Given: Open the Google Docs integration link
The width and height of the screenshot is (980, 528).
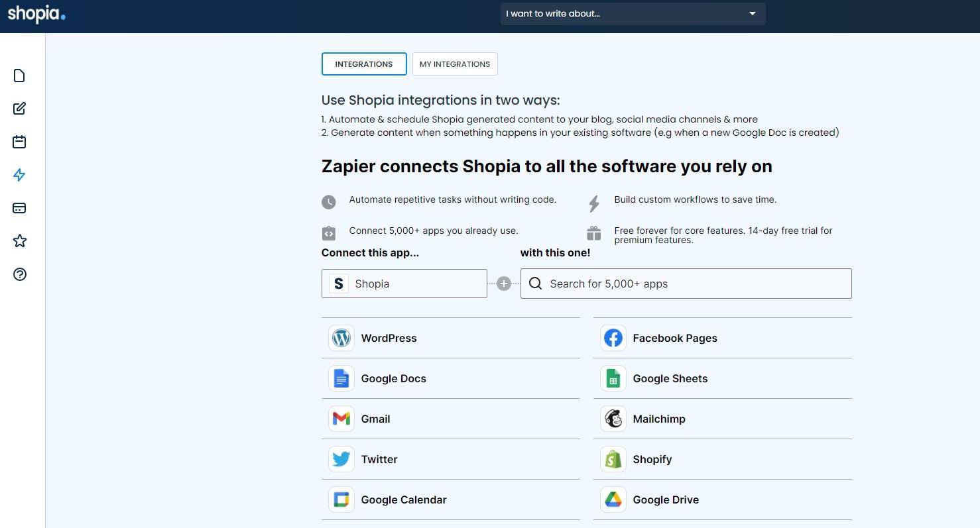Looking at the screenshot, I should point(451,378).
